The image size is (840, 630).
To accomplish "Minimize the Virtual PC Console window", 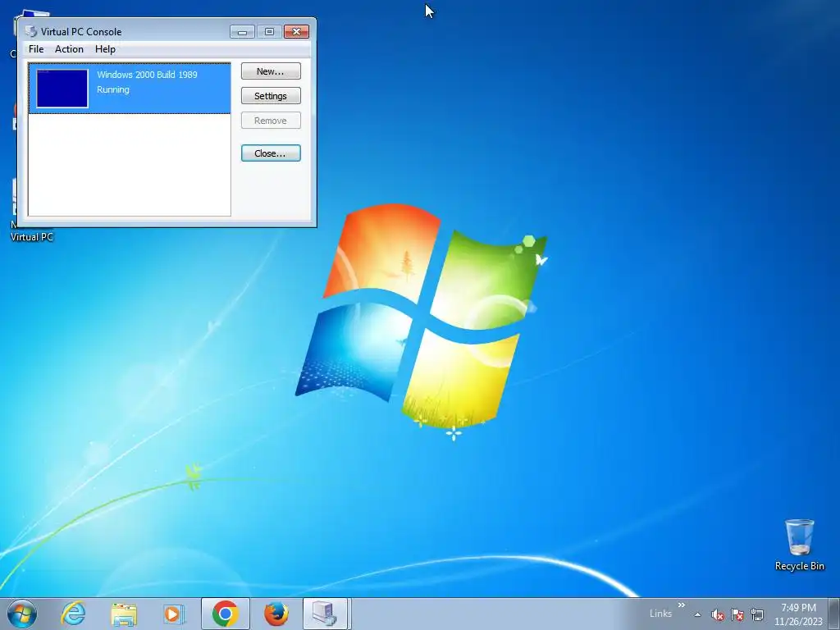I will [x=242, y=32].
